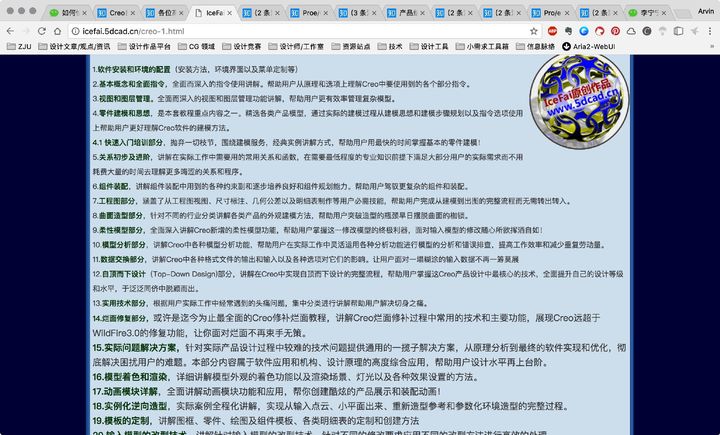720x435 pixels.
Task: Click the heading 7.工程图部分
Action: tap(114, 201)
